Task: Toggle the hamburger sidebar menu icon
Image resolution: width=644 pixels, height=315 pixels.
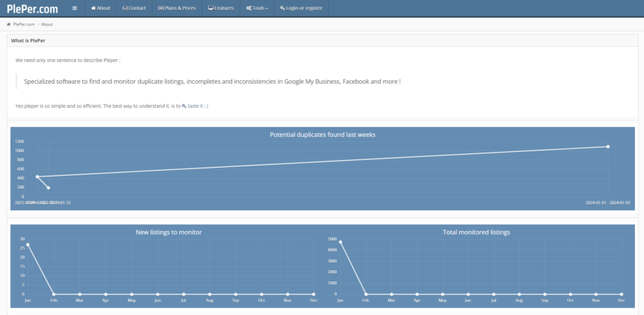Action: (x=74, y=8)
